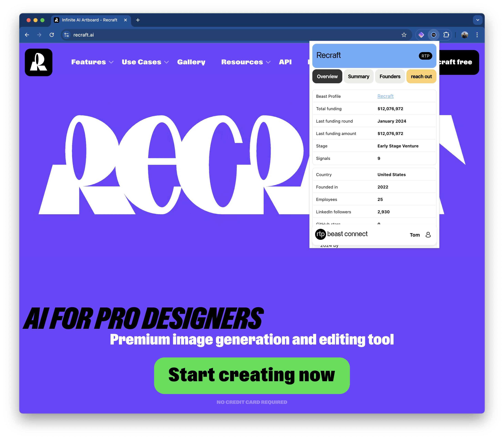Switch to the Summary tab

pyautogui.click(x=358, y=77)
